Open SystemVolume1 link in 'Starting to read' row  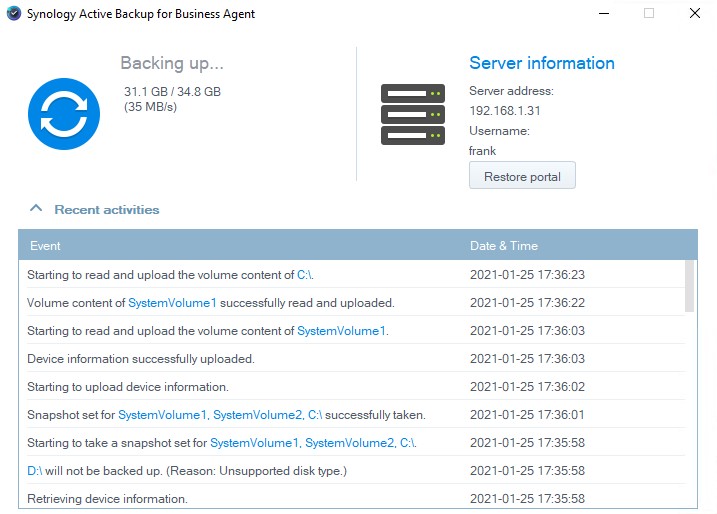(342, 331)
